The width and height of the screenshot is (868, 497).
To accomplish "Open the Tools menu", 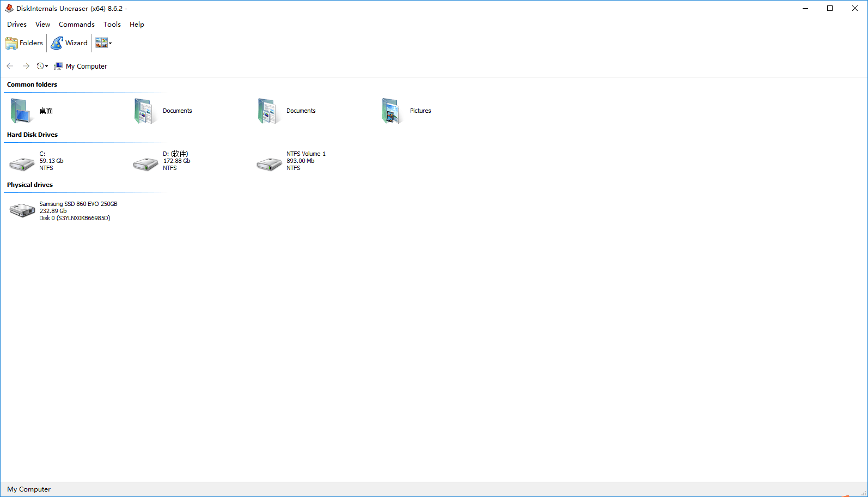I will tap(112, 25).
